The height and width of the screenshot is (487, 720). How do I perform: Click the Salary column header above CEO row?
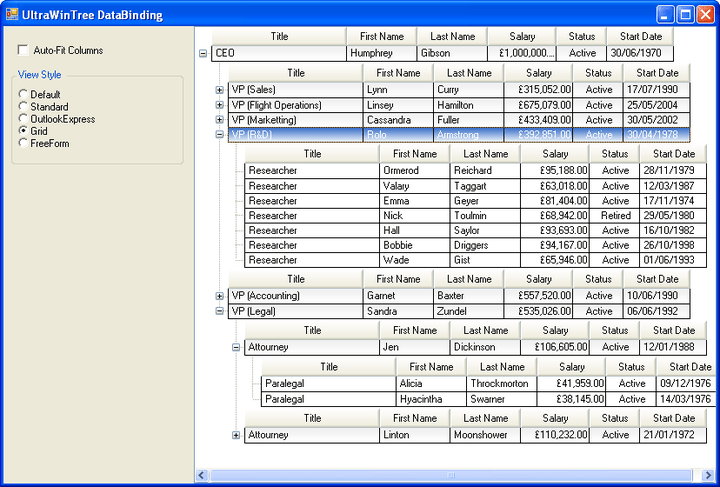pos(522,36)
